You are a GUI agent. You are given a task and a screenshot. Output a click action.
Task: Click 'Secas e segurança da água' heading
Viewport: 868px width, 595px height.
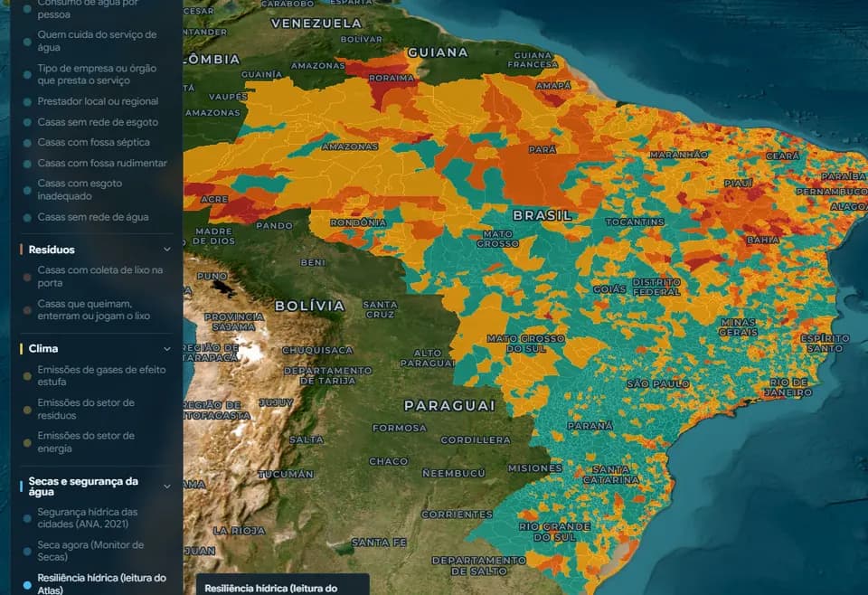83,486
